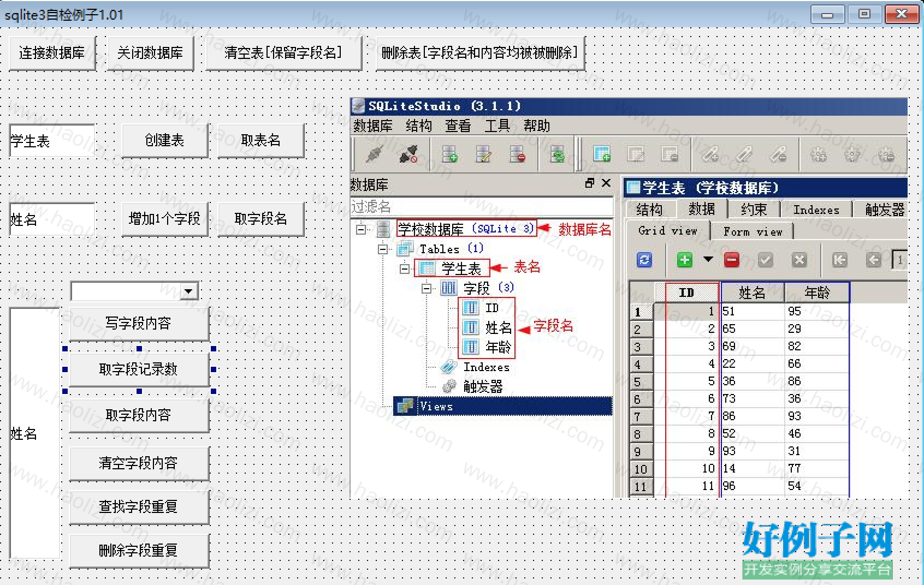Switch to the 数据 tab
924x585 pixels.
tap(702, 209)
